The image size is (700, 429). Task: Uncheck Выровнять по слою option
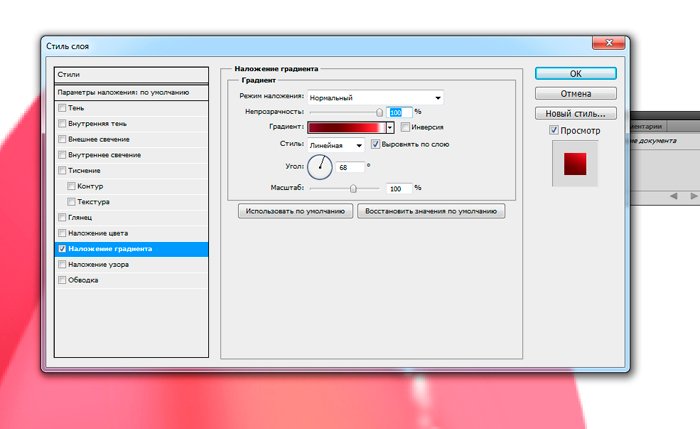375,144
